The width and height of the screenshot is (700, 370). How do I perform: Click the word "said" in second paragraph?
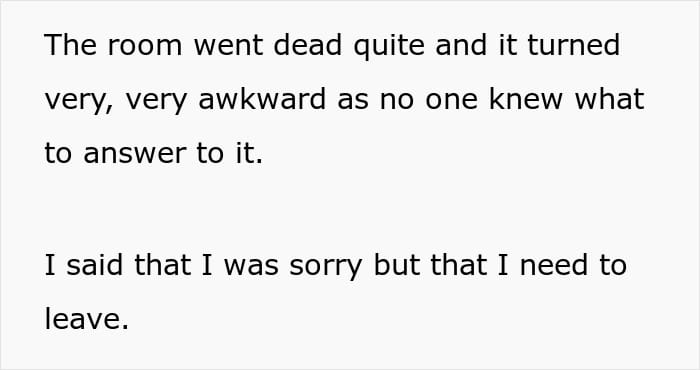click(x=94, y=265)
